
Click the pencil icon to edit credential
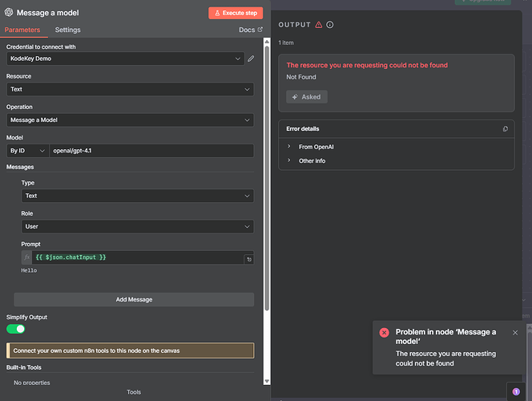[x=251, y=59]
